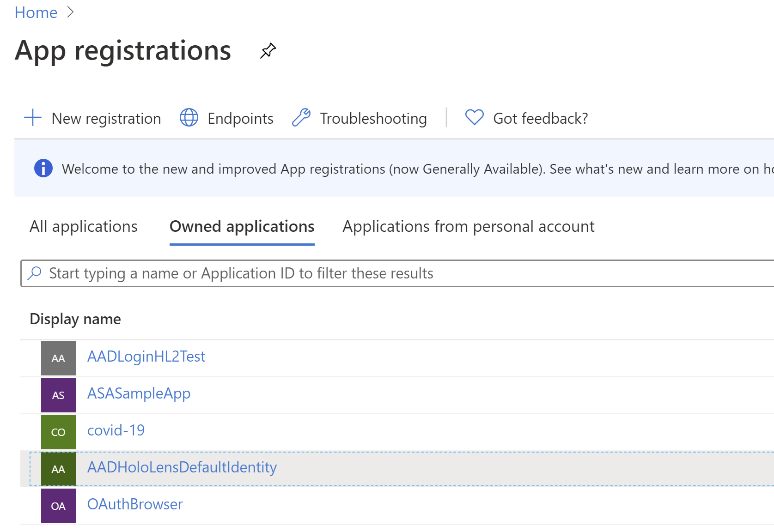This screenshot has height=532, width=774.
Task: Pin App registrations to dashboard
Action: 268,51
